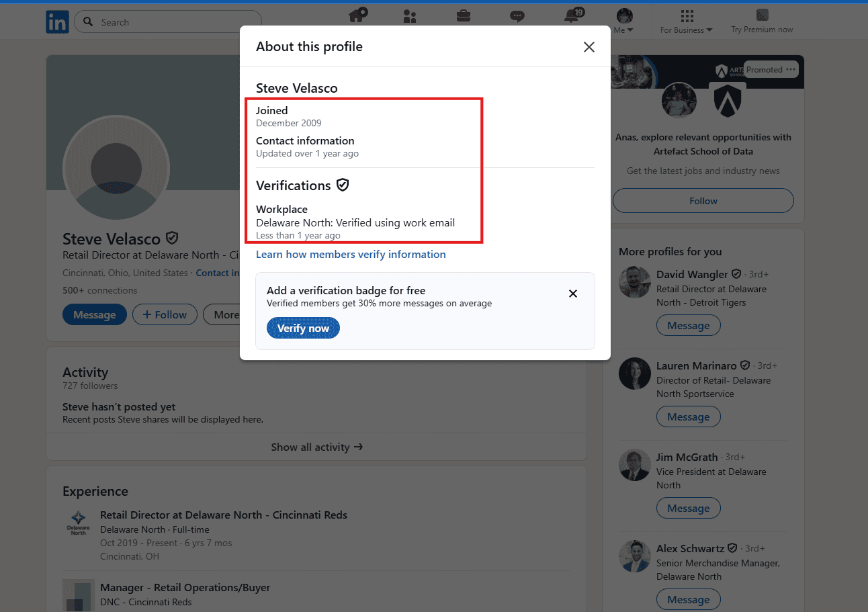The width and height of the screenshot is (868, 612).
Task: Expand the Me profile dropdown
Action: (624, 21)
